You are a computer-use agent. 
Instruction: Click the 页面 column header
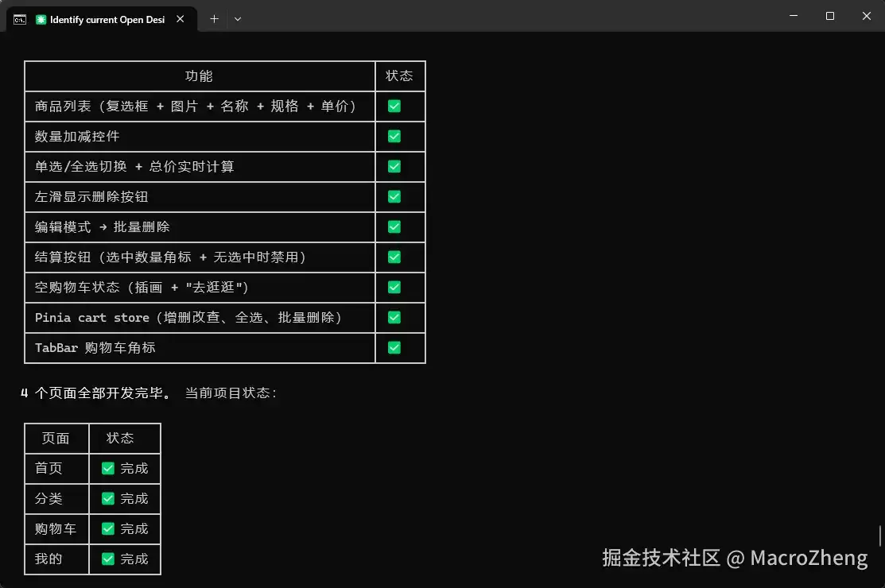[x=56, y=438]
